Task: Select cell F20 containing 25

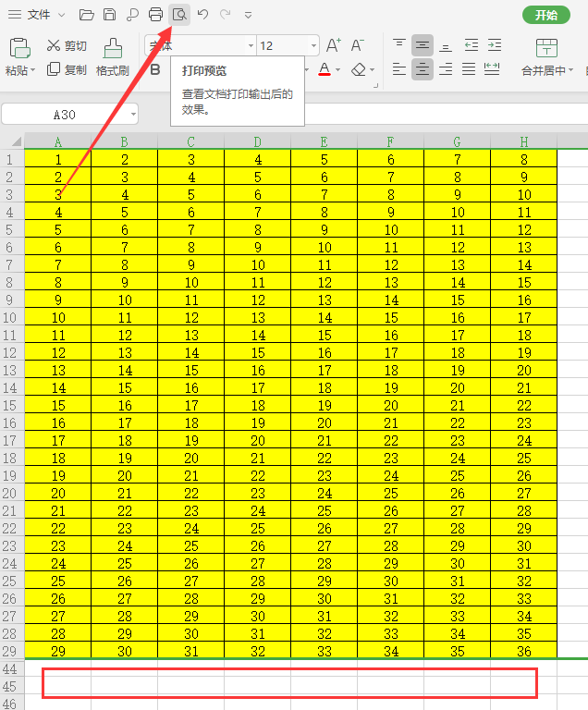Action: tap(391, 493)
